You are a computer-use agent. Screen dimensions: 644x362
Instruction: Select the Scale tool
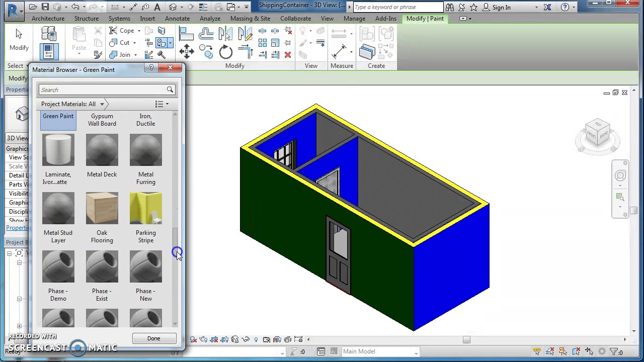click(275, 43)
